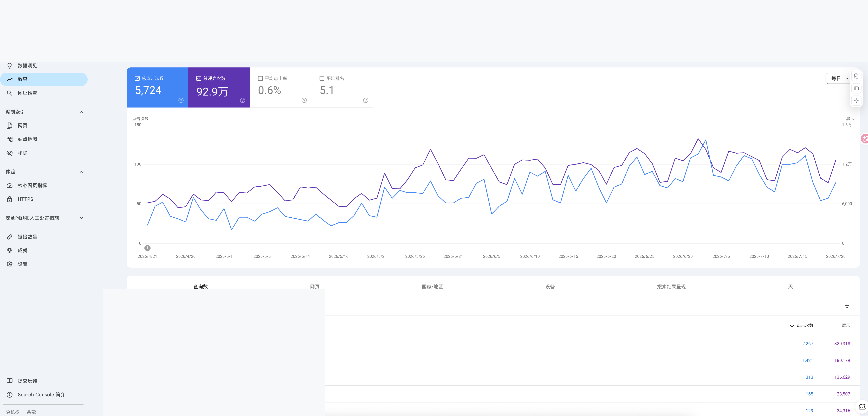Click the HTTPS padlock icon
The image size is (868, 416).
tap(9, 199)
